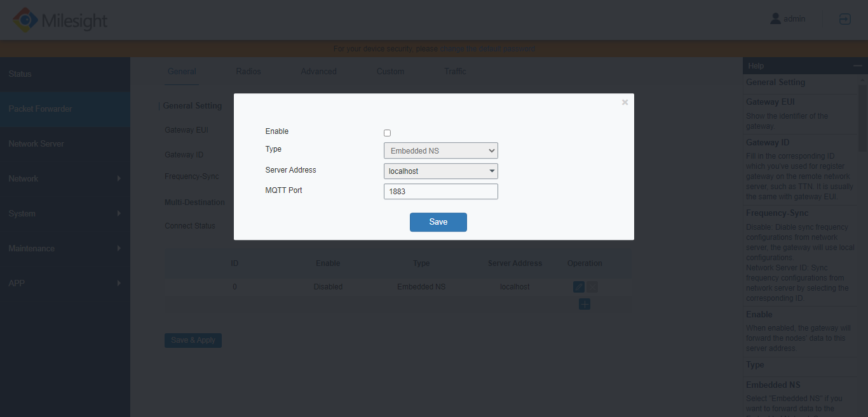Click the Milesight logo in the header
This screenshot has width=868, height=417.
click(59, 20)
